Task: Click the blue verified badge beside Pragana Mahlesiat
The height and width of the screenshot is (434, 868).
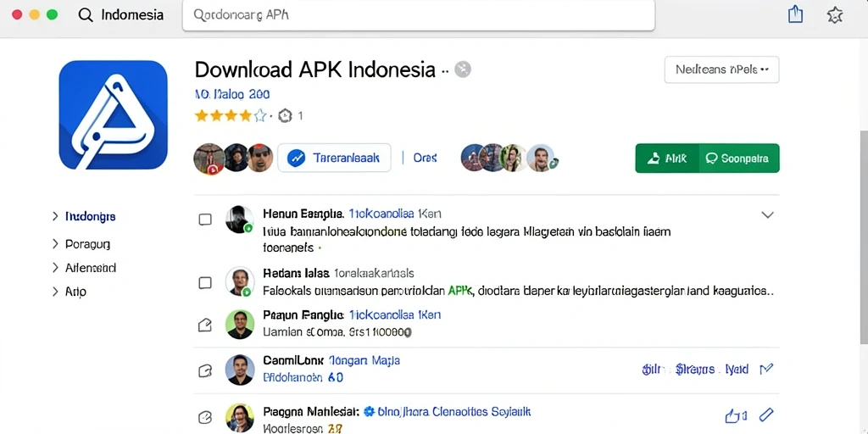Action: coord(370,412)
